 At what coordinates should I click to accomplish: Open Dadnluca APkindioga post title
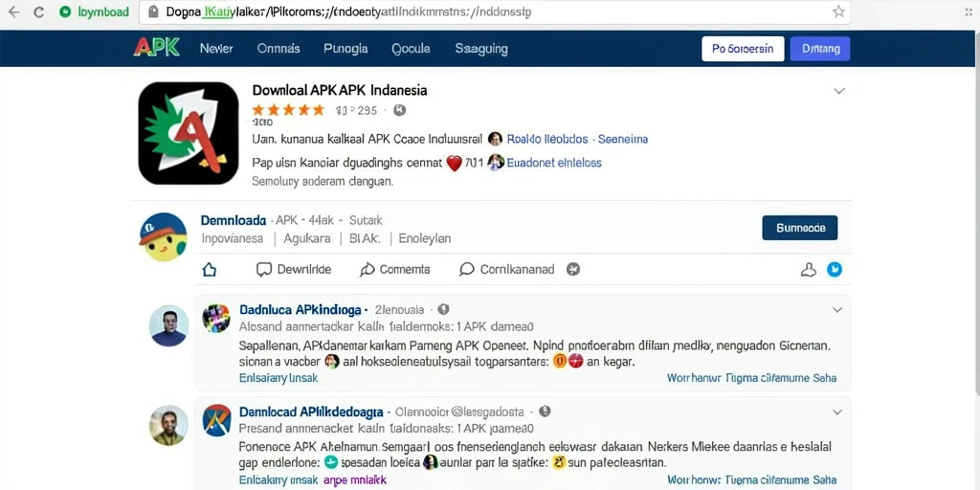[301, 309]
